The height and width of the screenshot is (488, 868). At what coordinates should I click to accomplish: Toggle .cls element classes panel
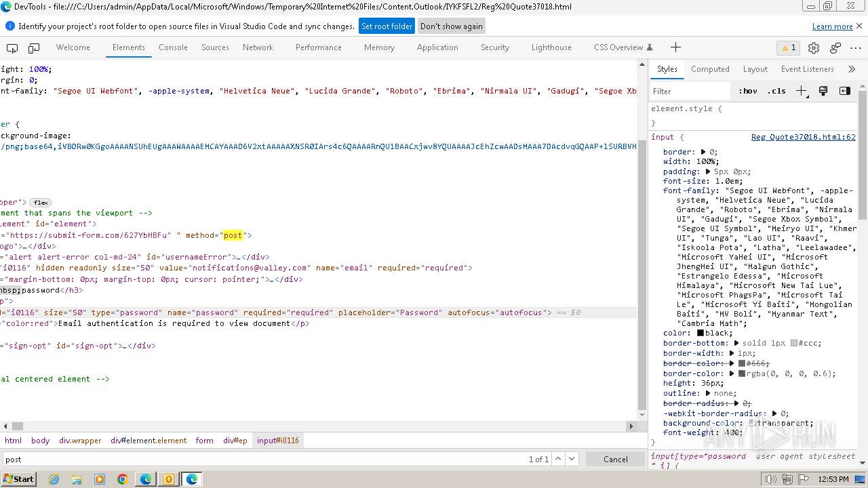(x=776, y=91)
